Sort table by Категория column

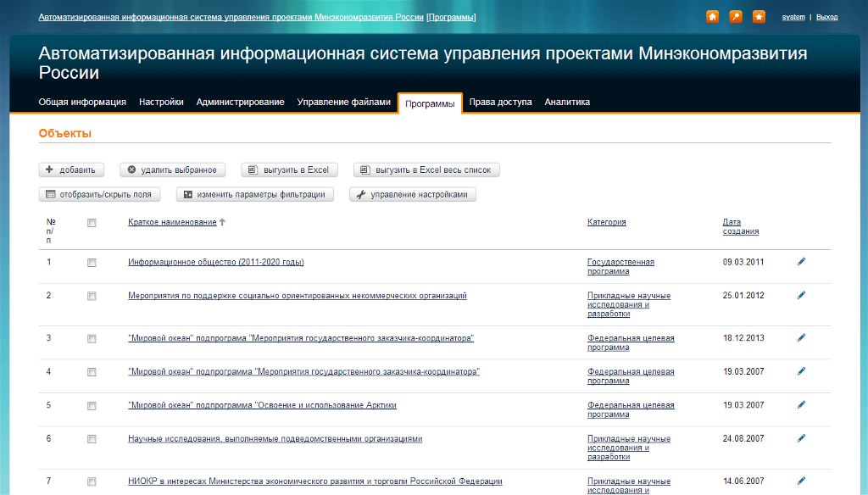[606, 222]
